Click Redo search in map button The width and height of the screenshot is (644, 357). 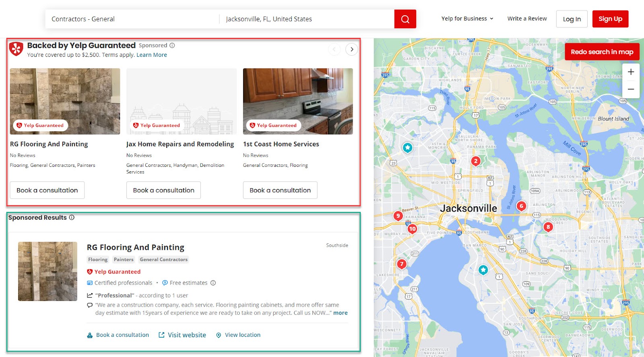coord(602,52)
